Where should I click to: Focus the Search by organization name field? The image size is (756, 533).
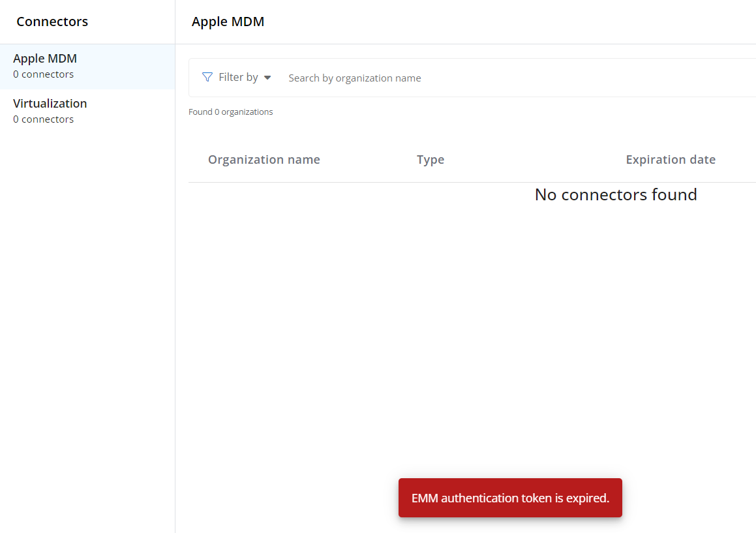(x=457, y=78)
